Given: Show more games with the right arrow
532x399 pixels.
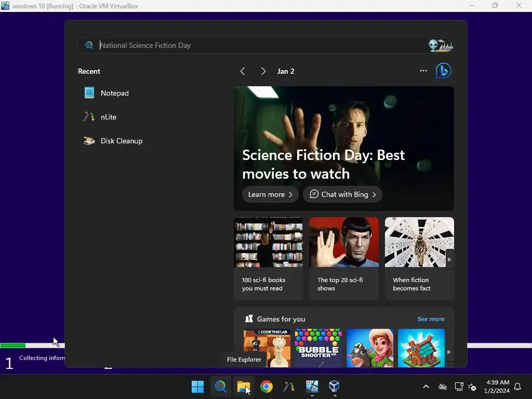Looking at the screenshot, I should coord(449,352).
